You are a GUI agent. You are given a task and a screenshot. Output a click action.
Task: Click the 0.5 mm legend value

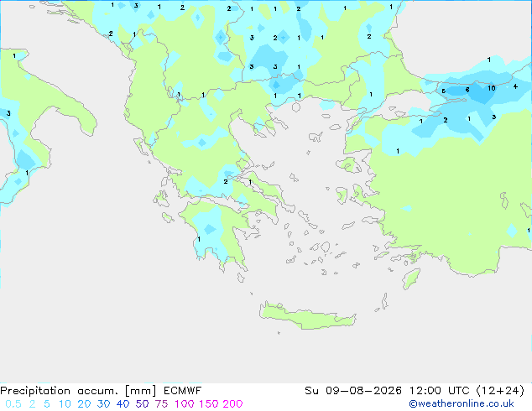click(13, 404)
